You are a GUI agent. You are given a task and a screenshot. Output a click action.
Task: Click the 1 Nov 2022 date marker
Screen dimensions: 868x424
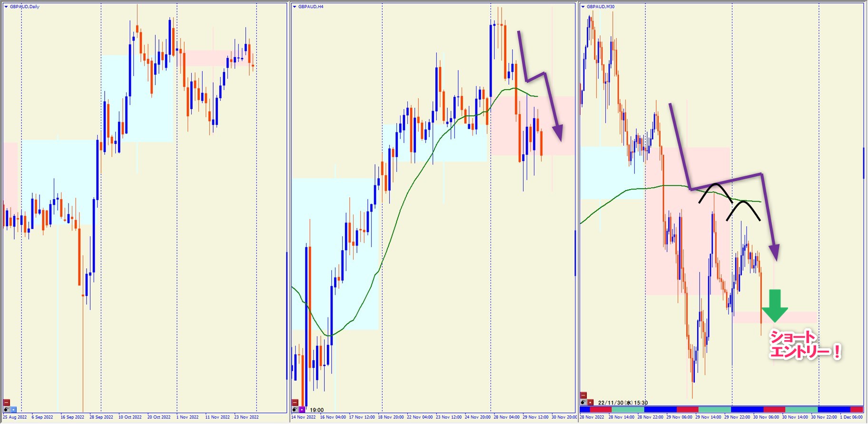click(x=187, y=417)
